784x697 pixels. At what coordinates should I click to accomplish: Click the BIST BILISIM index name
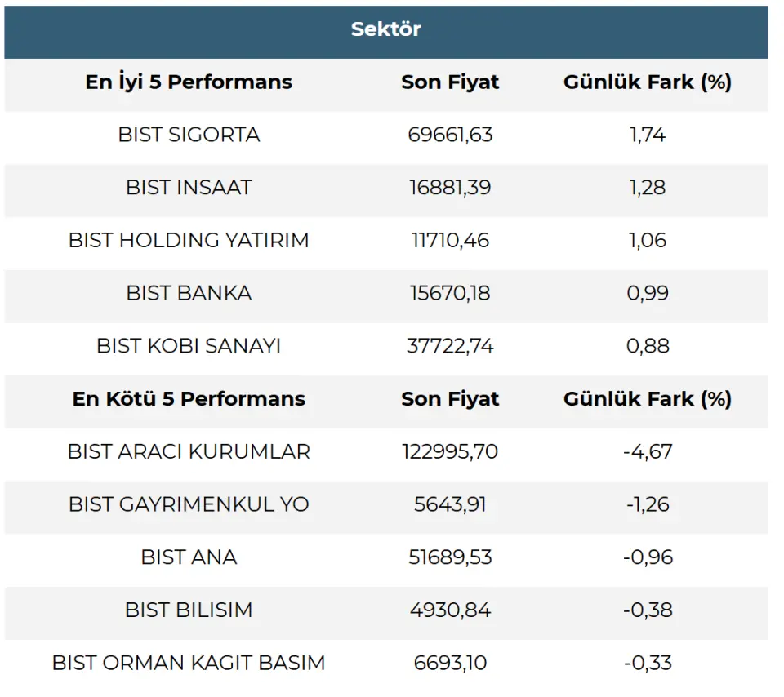[x=189, y=610]
